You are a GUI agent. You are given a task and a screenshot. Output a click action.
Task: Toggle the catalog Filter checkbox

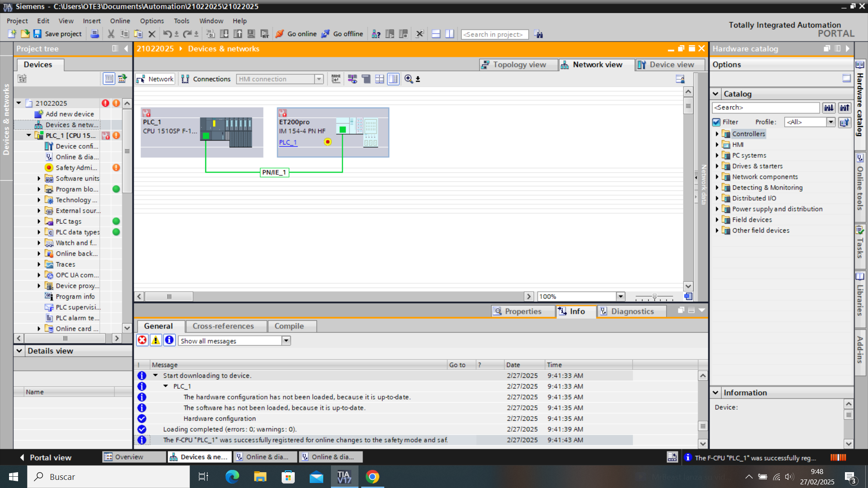(x=716, y=122)
